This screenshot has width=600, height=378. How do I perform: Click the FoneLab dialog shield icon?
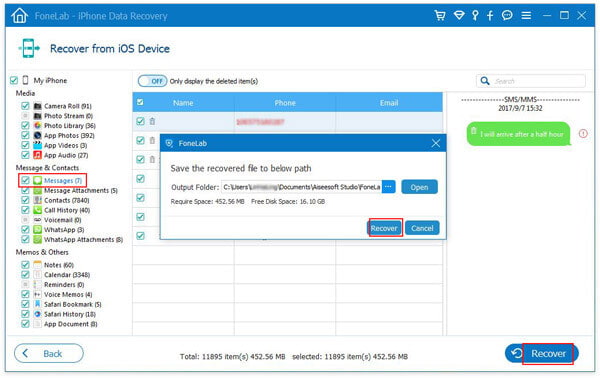click(169, 143)
